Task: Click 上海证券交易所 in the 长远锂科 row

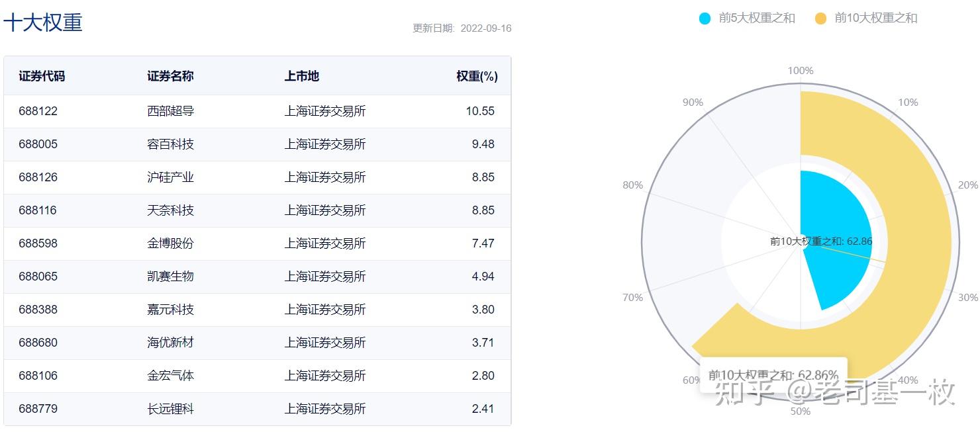Action: 325,409
